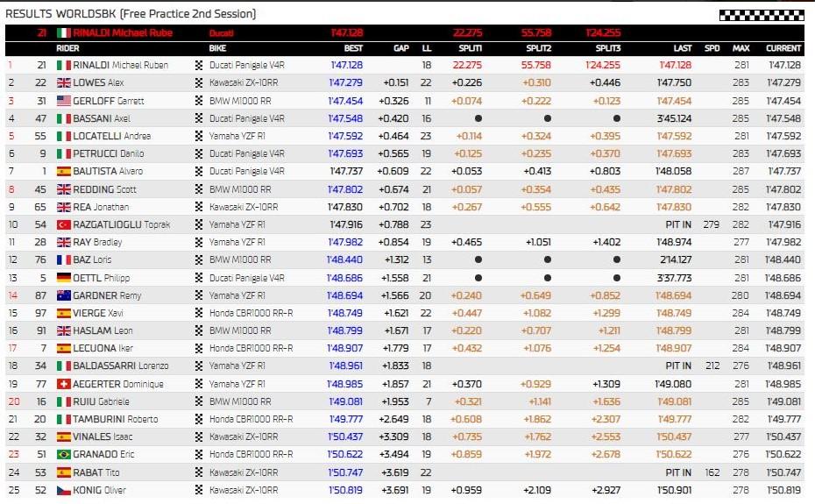
Task: Click the +3.691 gap for KONIG
Action: 395,490
